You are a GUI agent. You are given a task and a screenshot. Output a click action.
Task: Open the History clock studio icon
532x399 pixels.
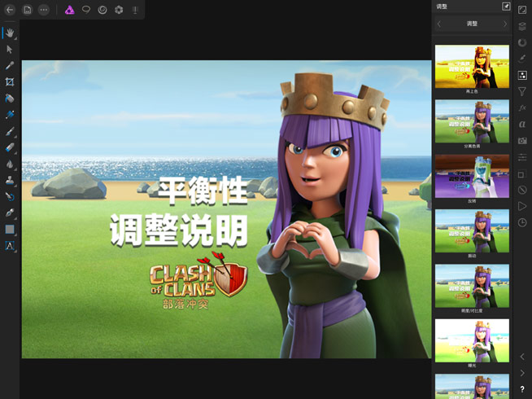522,222
